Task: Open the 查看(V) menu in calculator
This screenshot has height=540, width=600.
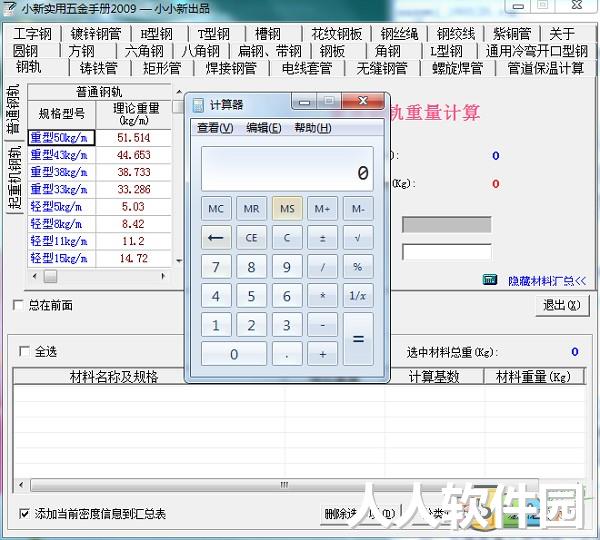Action: click(x=215, y=128)
